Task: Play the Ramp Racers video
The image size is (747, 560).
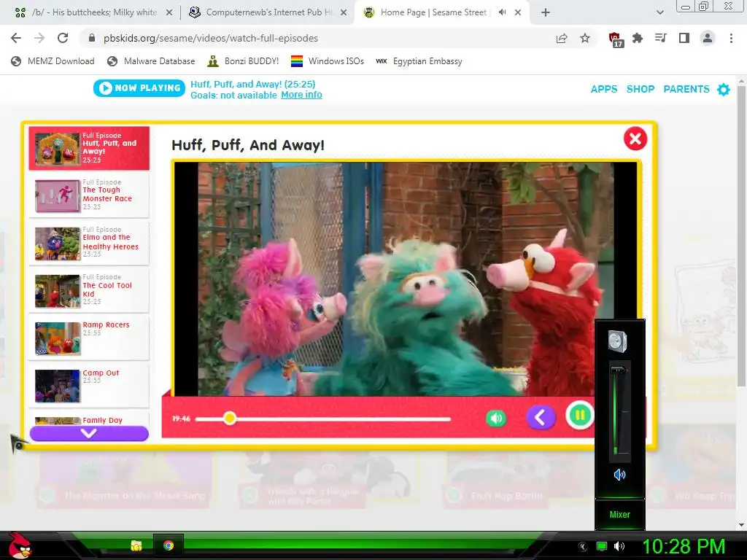Action: tap(89, 338)
